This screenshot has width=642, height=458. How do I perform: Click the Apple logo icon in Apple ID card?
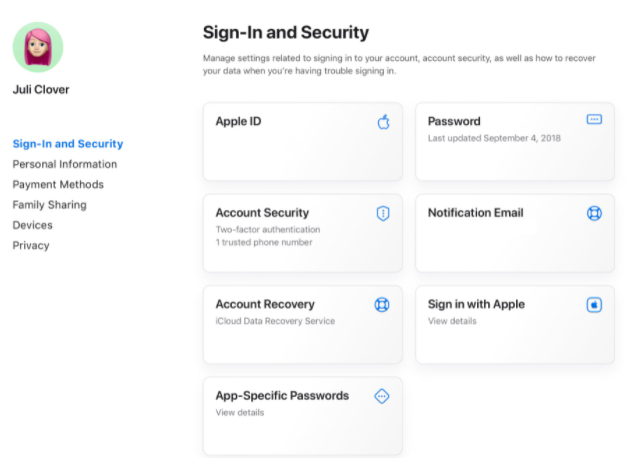[382, 122]
